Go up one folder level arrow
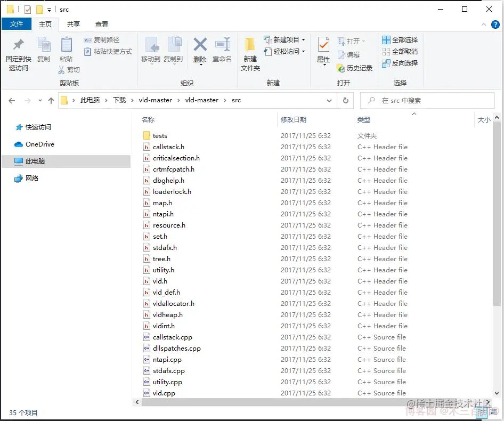This screenshot has height=421, width=504. coord(51,101)
